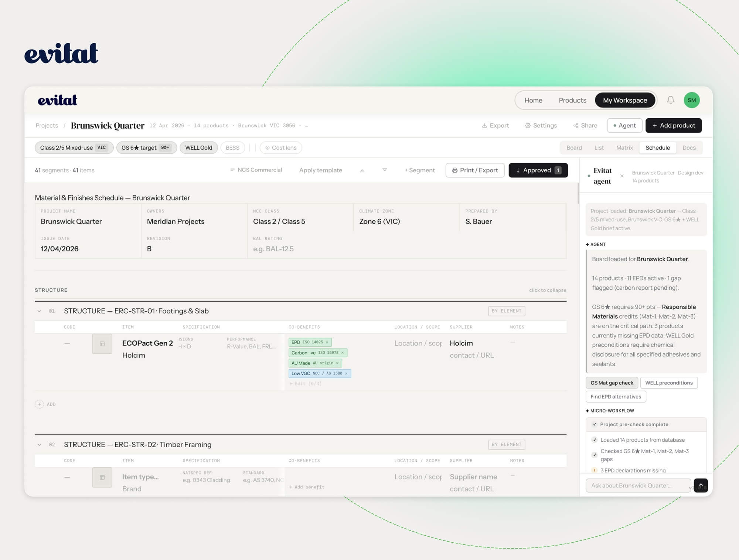Open notifications bell

click(x=670, y=100)
